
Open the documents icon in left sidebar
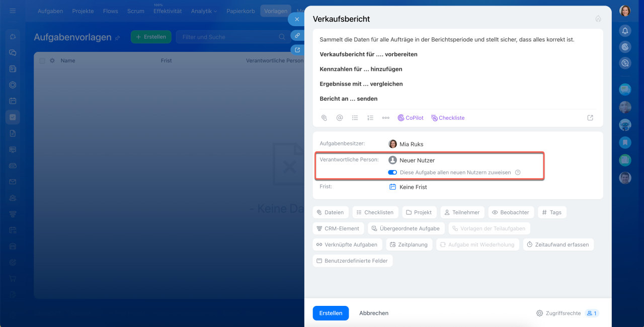(13, 133)
